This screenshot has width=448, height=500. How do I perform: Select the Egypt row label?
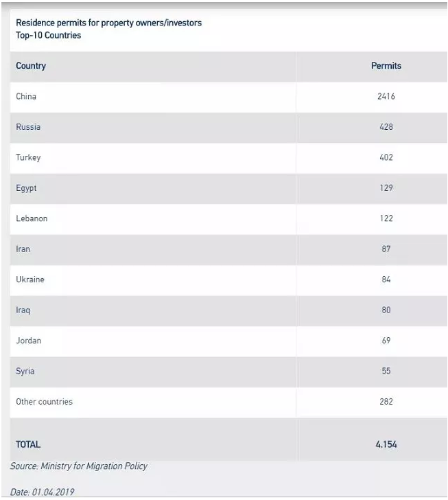(x=26, y=188)
